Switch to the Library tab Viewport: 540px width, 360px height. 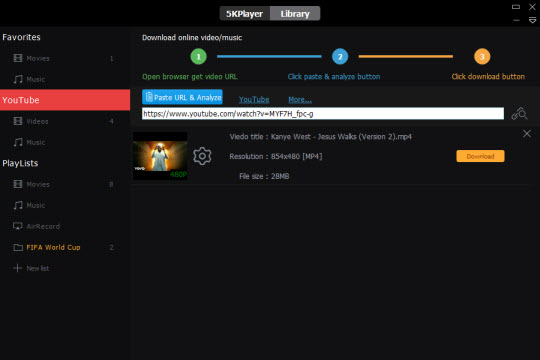click(295, 14)
